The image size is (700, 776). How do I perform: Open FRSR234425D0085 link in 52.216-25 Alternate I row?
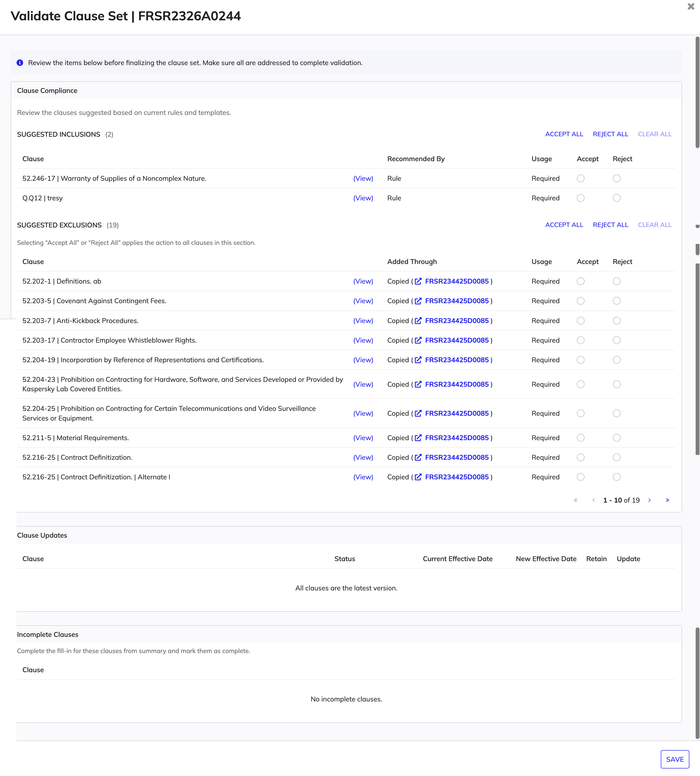457,477
